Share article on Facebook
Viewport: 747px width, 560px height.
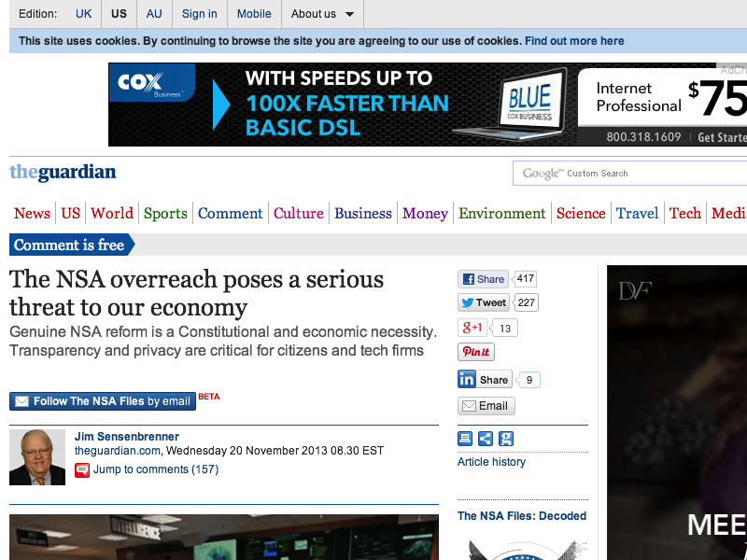482,279
